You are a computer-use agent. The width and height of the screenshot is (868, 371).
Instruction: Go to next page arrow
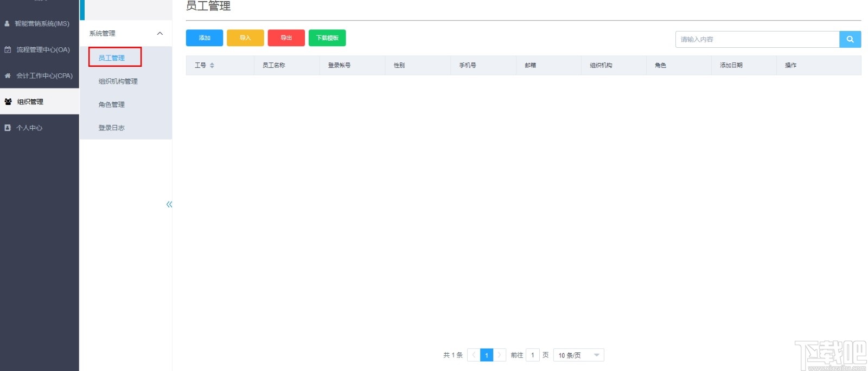[x=500, y=355]
